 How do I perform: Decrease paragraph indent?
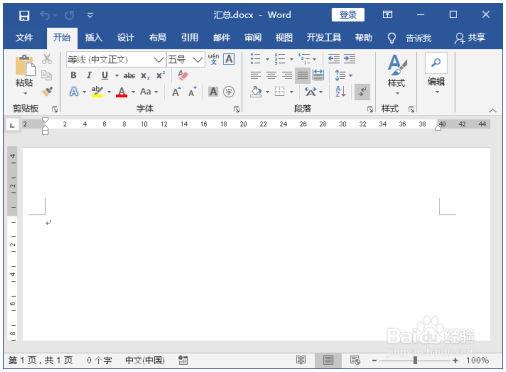[334, 59]
